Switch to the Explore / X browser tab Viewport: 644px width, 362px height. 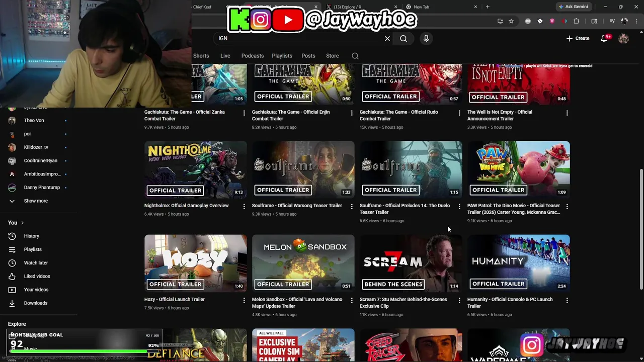361,7
